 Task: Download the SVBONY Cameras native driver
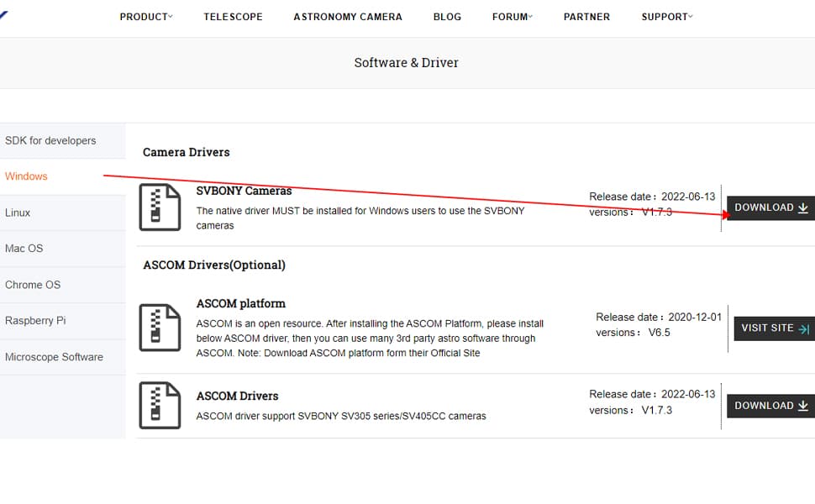coord(770,207)
